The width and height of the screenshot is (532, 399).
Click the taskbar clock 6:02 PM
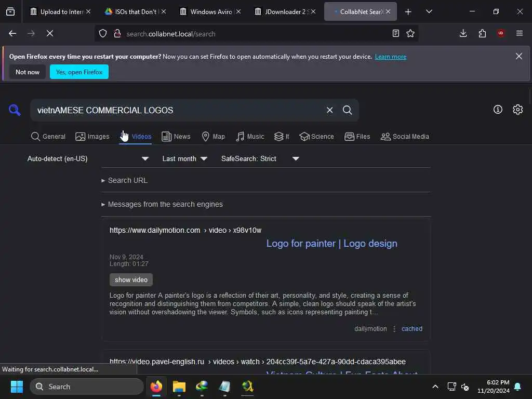click(494, 387)
